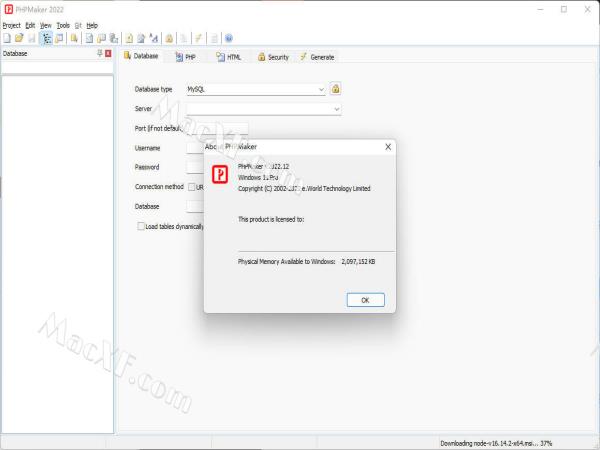Minimize the PHPMaker 2022 window
The height and width of the screenshot is (450, 600).
pyautogui.click(x=540, y=9)
